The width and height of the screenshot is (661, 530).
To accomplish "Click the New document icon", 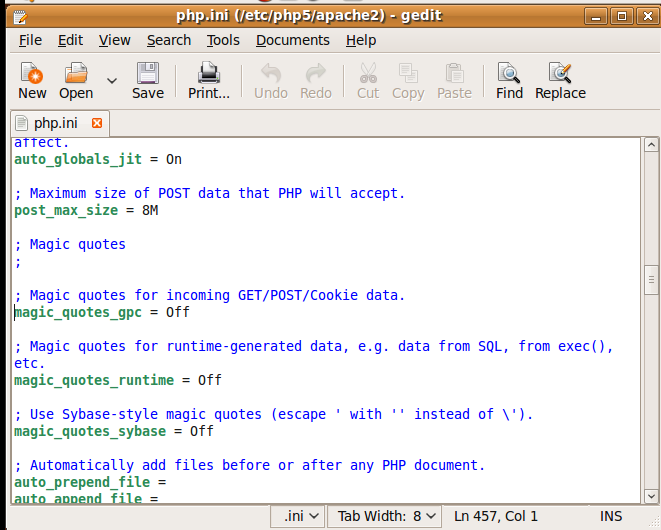I will [32, 73].
